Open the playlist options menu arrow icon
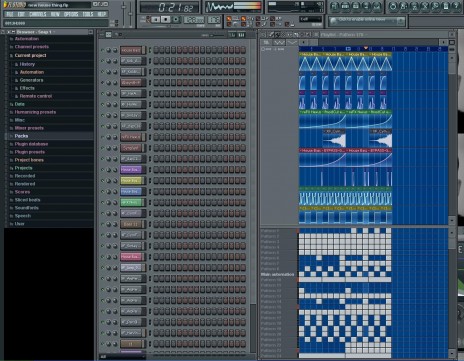 pos(263,34)
